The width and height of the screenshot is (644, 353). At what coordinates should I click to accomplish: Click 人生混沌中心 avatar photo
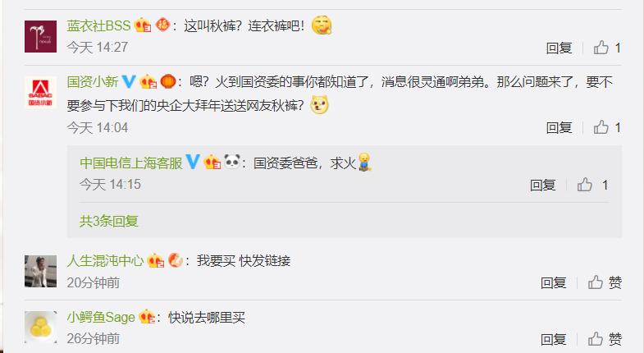41,271
